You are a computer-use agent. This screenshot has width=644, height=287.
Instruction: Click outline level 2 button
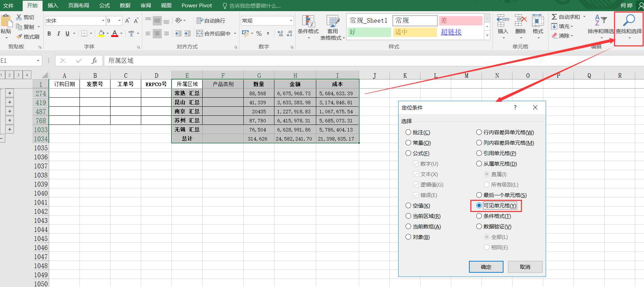coord(9,75)
